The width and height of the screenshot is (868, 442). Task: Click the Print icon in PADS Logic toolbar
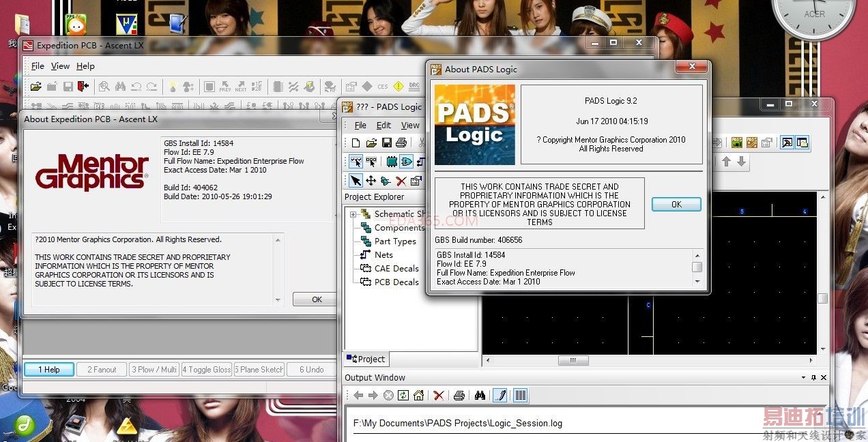coord(401,143)
